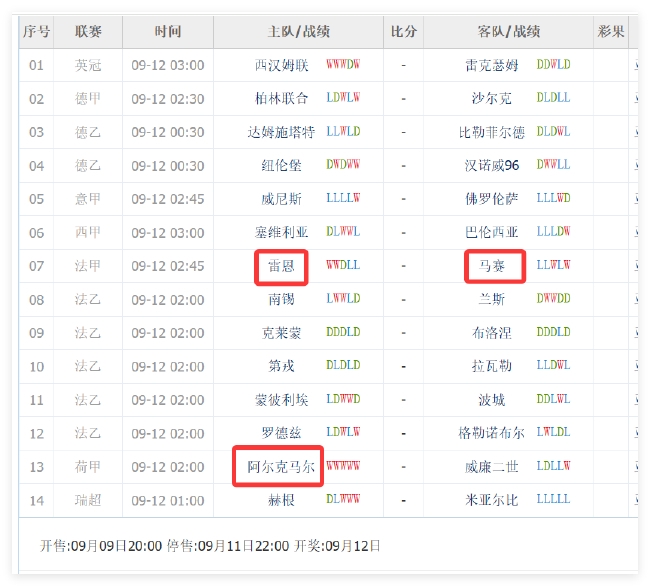Click 阿尔克马尔 form record WWWWW

coord(343,466)
